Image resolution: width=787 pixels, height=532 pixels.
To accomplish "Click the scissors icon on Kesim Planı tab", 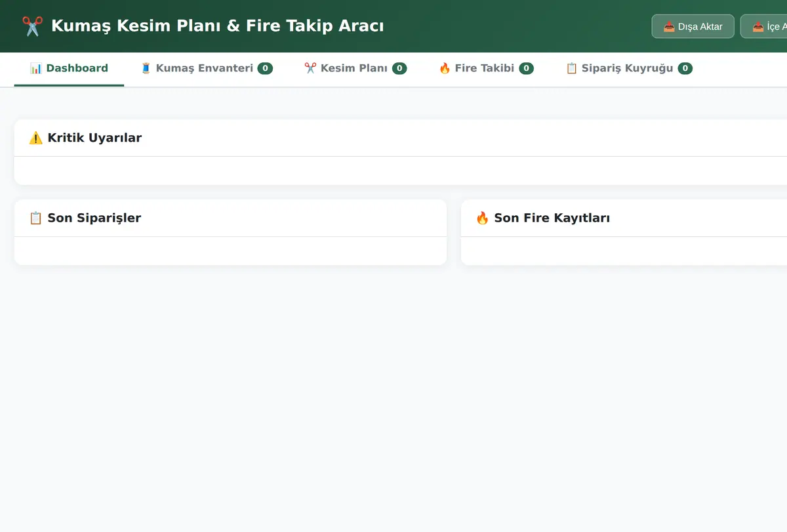I will click(x=310, y=68).
